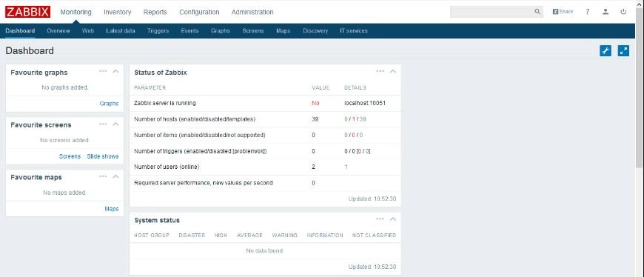Click the Screens link in Favourite screens

coord(70,156)
